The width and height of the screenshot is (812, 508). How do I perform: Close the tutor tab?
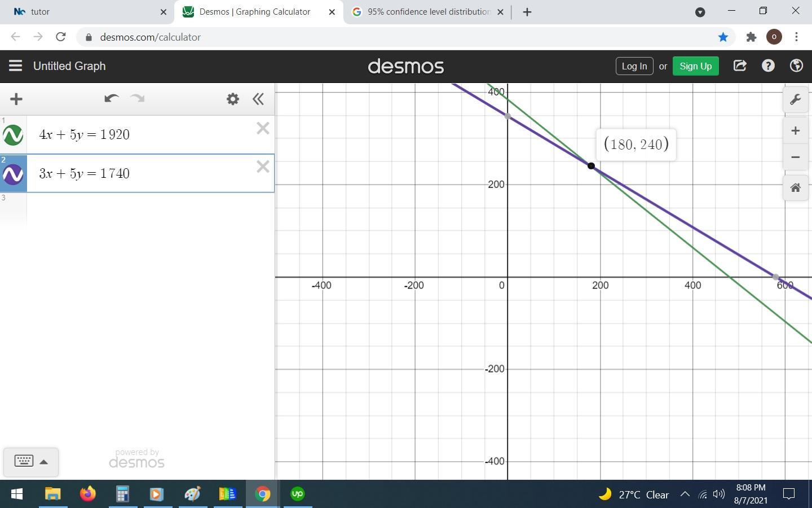coord(164,12)
